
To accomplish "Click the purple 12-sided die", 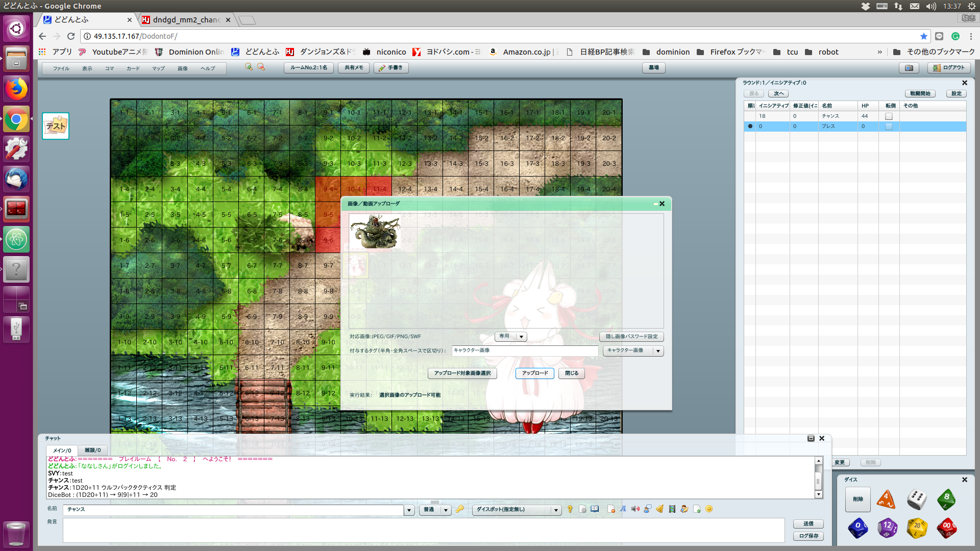I will pos(887,528).
